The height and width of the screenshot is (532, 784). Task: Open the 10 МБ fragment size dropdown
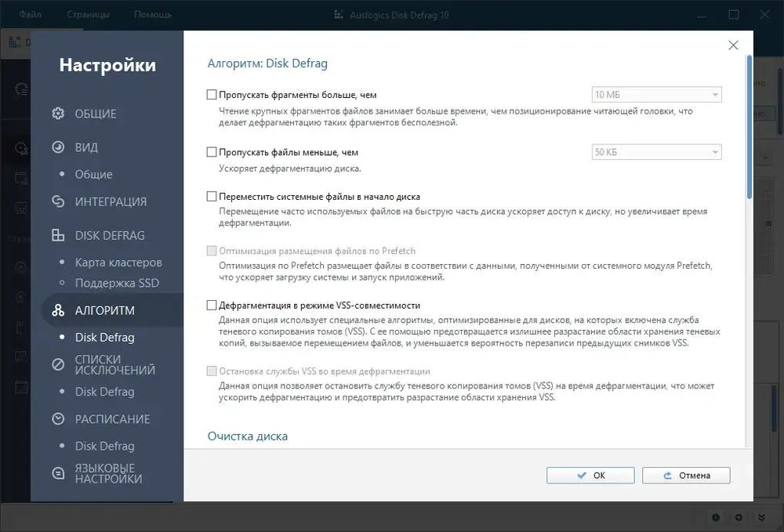[656, 94]
